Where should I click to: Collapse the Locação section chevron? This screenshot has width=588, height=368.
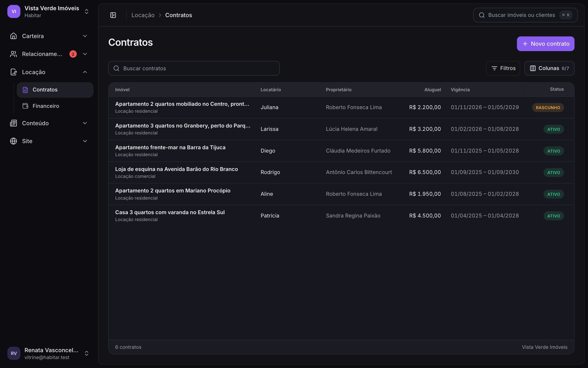pos(85,72)
